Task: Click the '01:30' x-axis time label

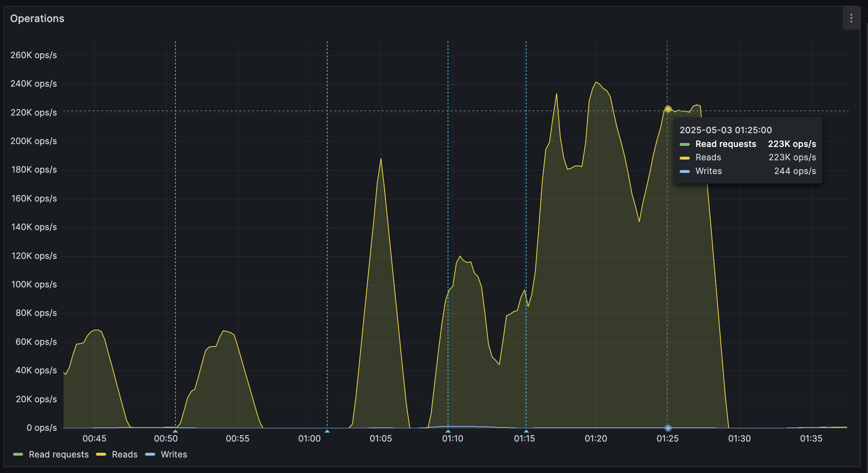Action: [739, 439]
